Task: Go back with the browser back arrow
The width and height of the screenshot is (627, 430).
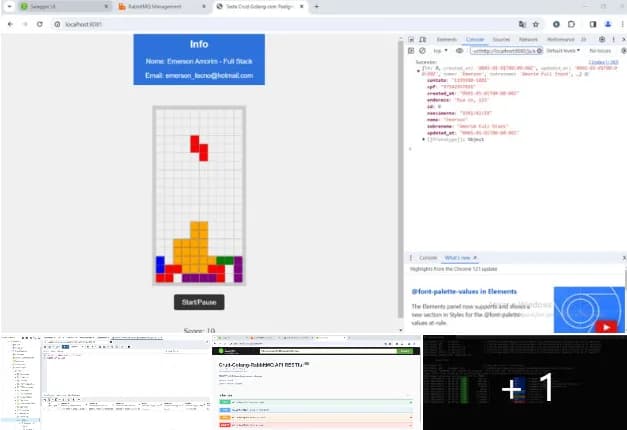Action: [x=10, y=24]
